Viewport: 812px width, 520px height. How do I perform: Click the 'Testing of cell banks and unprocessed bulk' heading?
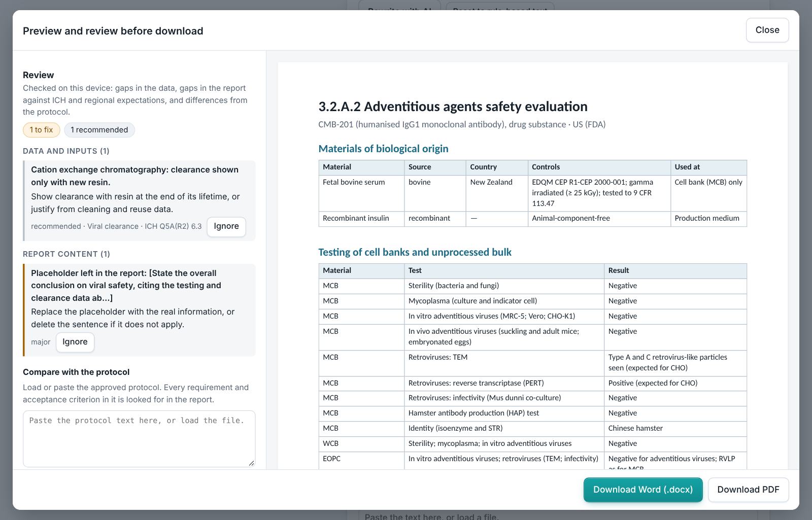point(415,252)
